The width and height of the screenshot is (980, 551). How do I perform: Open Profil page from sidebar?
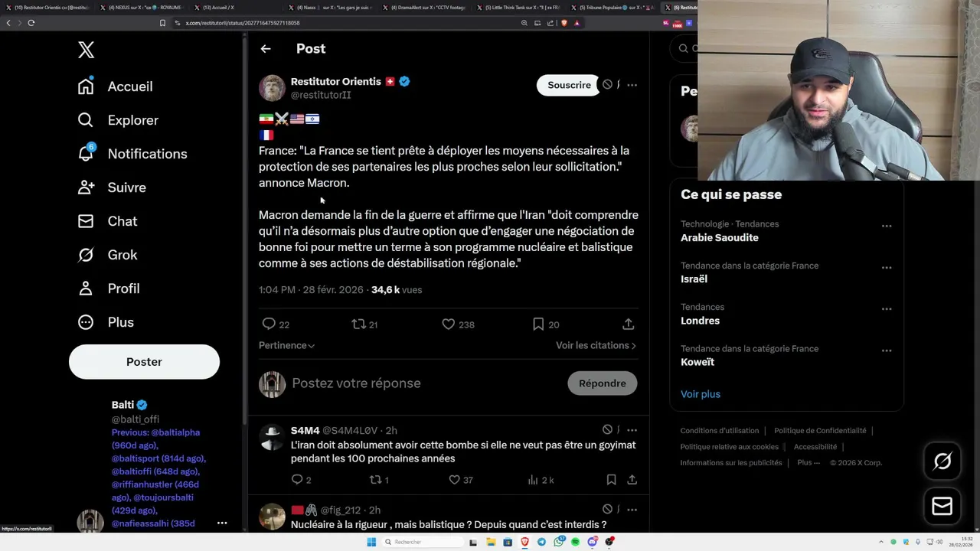coord(109,289)
